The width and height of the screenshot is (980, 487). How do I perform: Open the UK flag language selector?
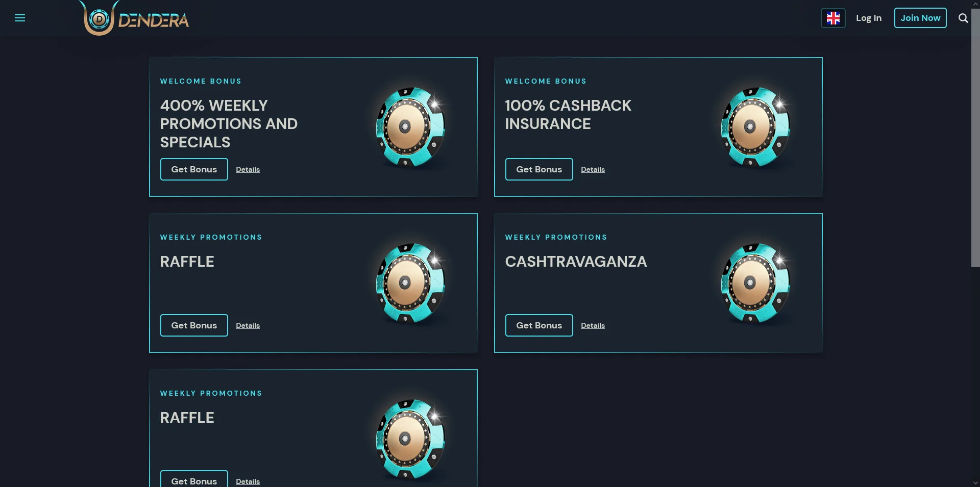(832, 18)
